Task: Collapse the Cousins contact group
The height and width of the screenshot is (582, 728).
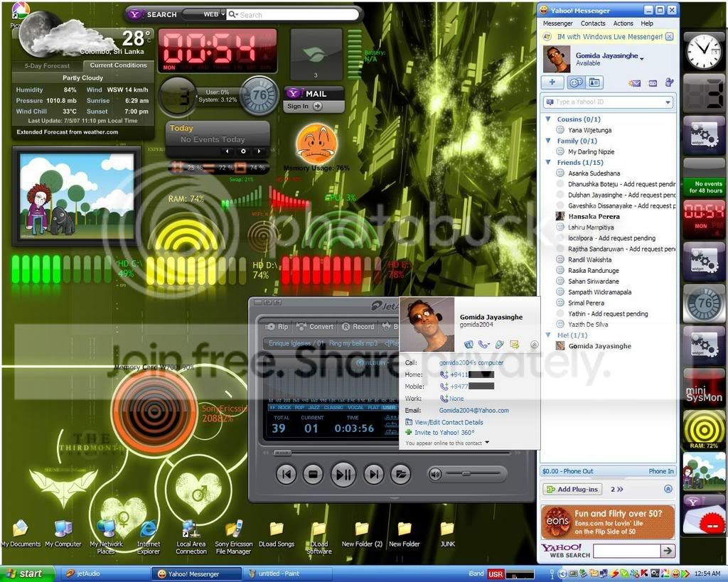Action: (548, 119)
